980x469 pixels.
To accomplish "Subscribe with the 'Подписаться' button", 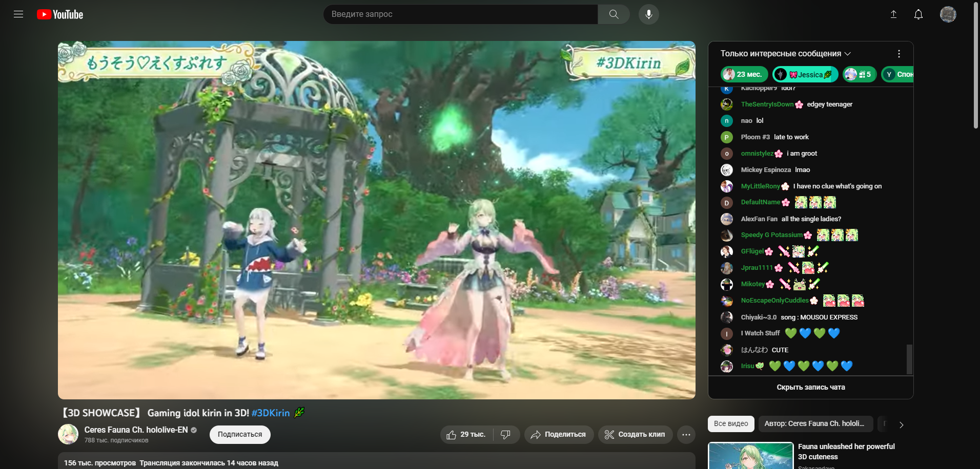I will pos(240,435).
